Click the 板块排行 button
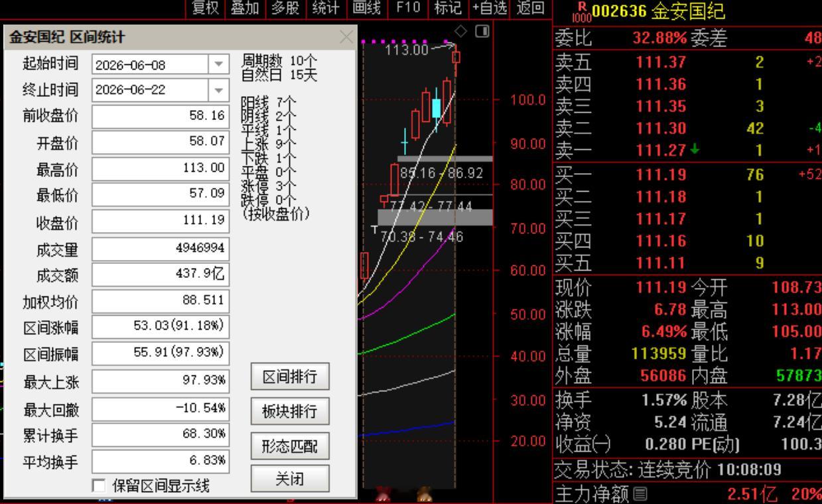Screen dimensions: 822x504 pyautogui.click(x=290, y=411)
